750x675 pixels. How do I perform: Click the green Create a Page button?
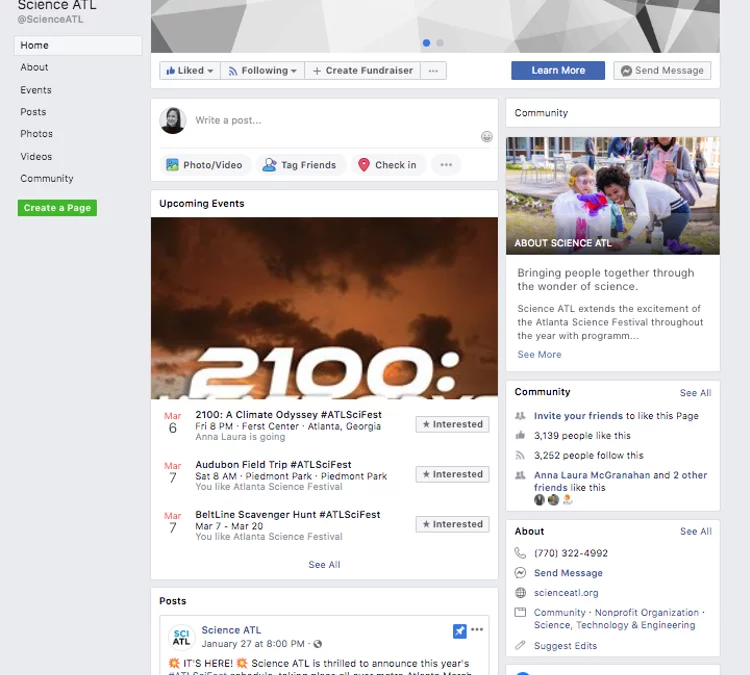click(57, 208)
